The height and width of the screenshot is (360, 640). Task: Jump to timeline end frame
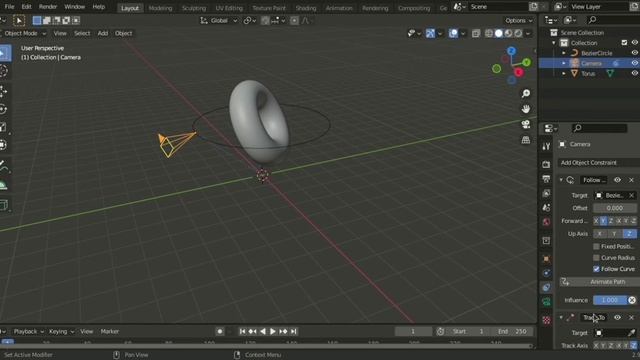coord(293,331)
